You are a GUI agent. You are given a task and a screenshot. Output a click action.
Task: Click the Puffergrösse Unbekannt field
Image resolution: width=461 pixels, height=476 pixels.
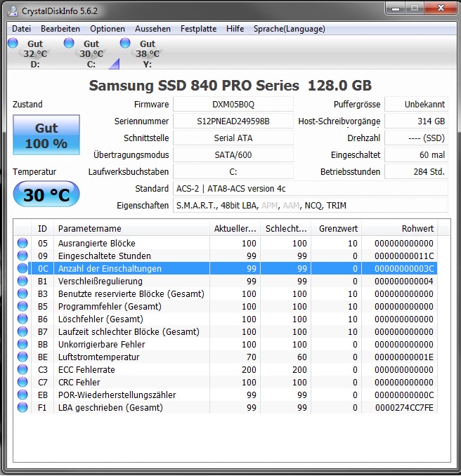point(416,105)
